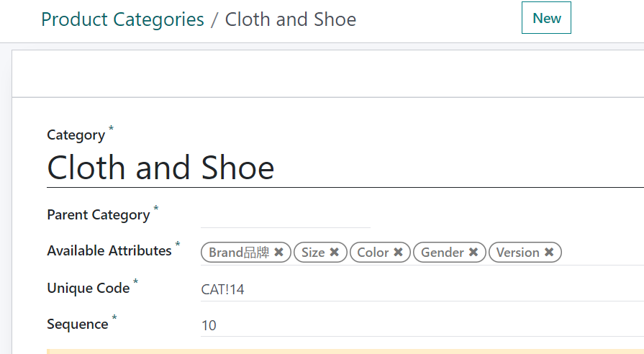Click the 'Available Attributes' field label
Viewport: 644px width, 354px height.
(109, 251)
